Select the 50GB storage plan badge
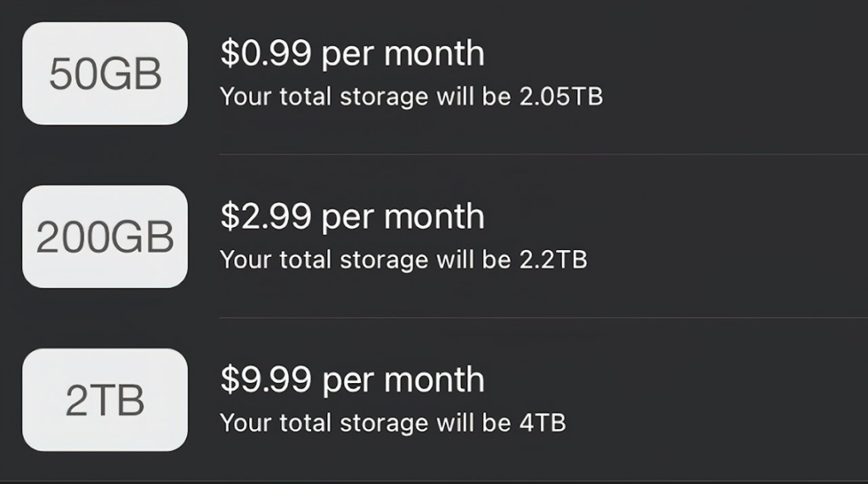868x484 pixels. coord(104,75)
